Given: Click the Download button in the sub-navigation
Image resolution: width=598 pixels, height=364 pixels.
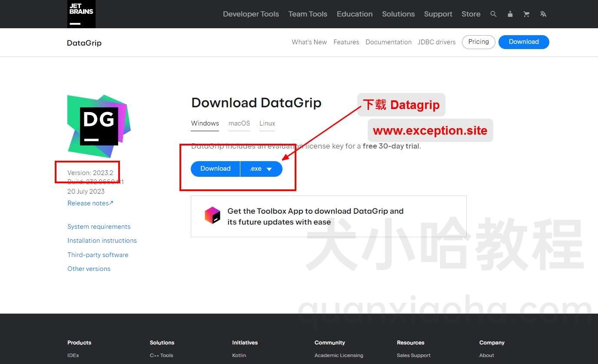Looking at the screenshot, I should pyautogui.click(x=524, y=42).
